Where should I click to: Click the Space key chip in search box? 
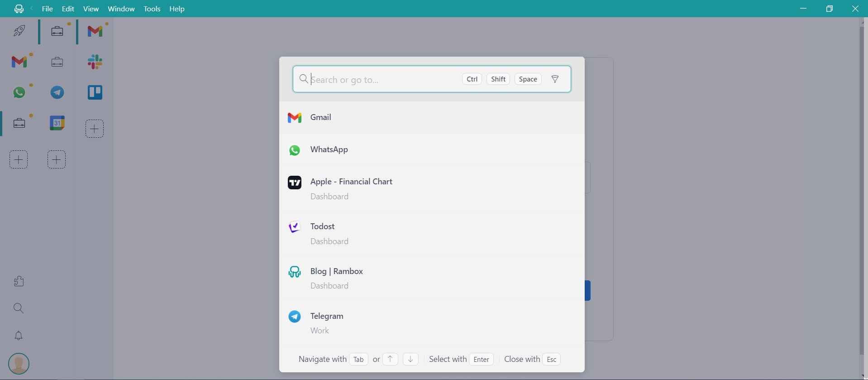[x=528, y=79]
